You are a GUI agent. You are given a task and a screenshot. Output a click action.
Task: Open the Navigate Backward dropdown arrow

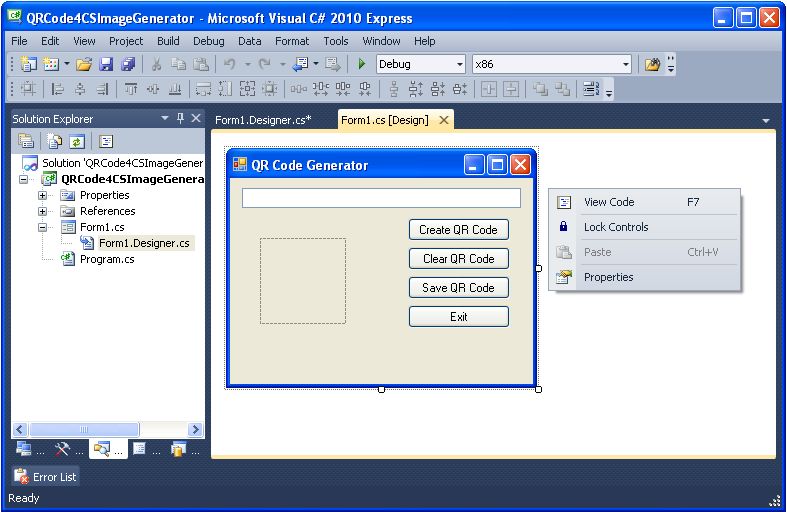coord(316,64)
